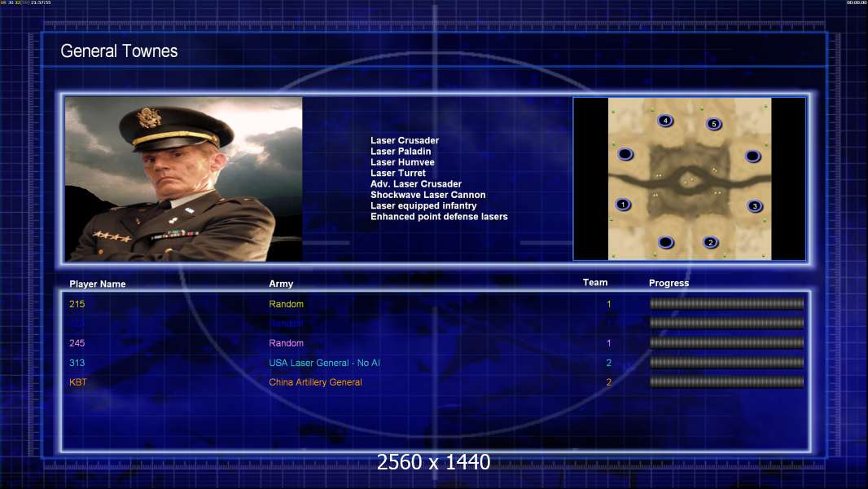
Task: Click the Laser Humvee line
Action: pyautogui.click(x=402, y=162)
